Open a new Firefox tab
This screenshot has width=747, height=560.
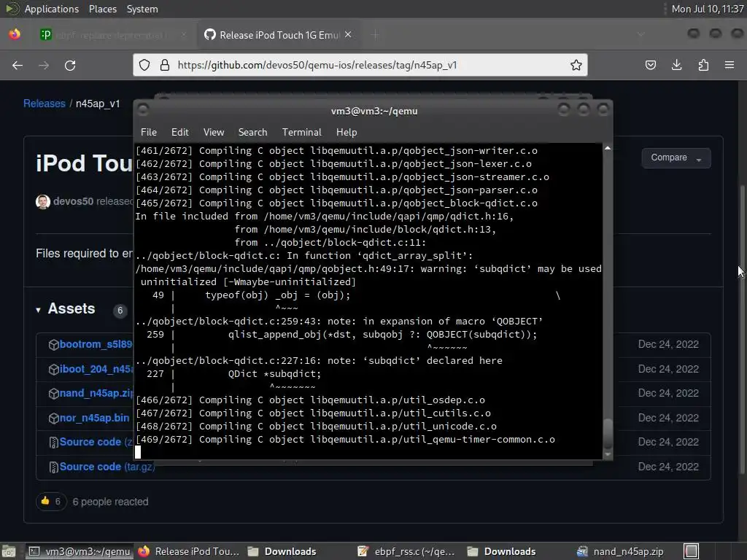(376, 35)
